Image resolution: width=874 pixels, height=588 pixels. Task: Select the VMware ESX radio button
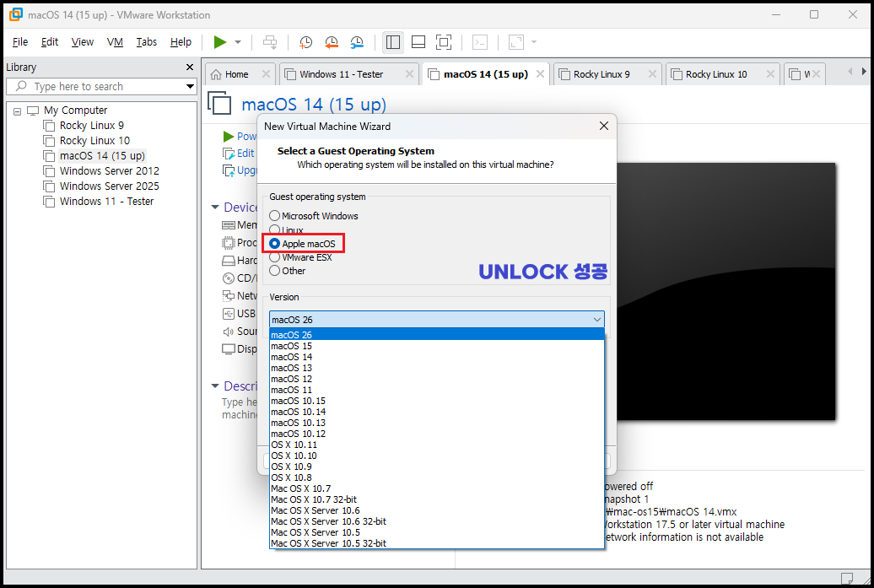(x=275, y=257)
